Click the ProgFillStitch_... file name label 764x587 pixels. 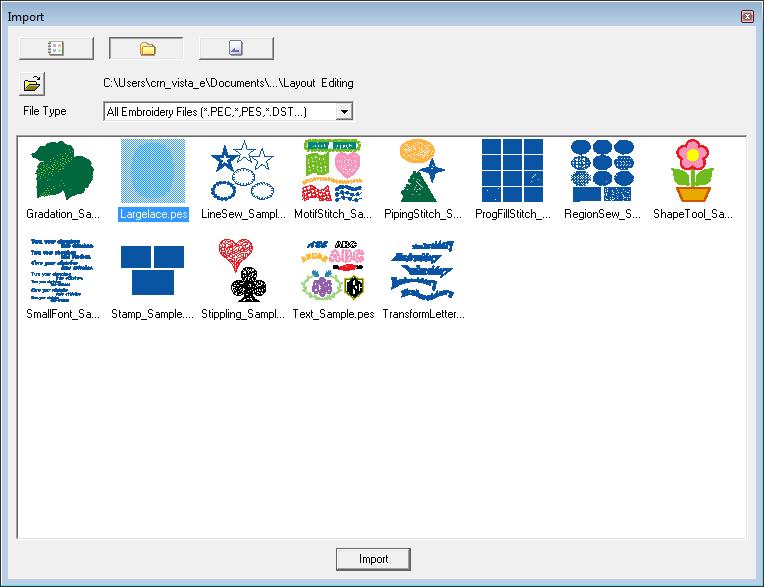[x=513, y=214]
